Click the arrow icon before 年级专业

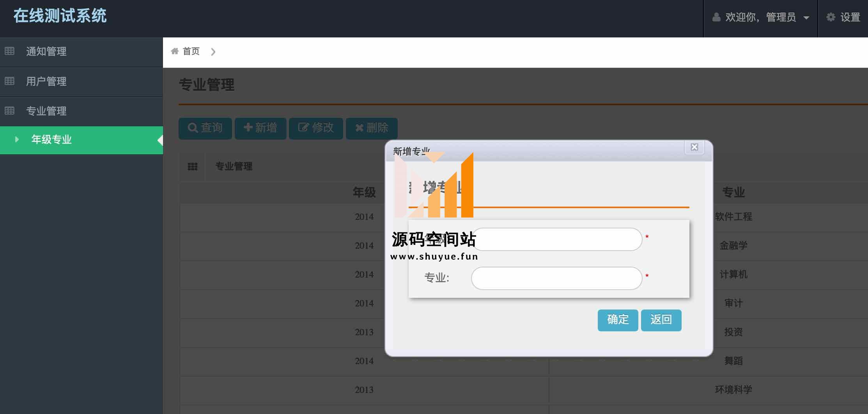click(17, 139)
